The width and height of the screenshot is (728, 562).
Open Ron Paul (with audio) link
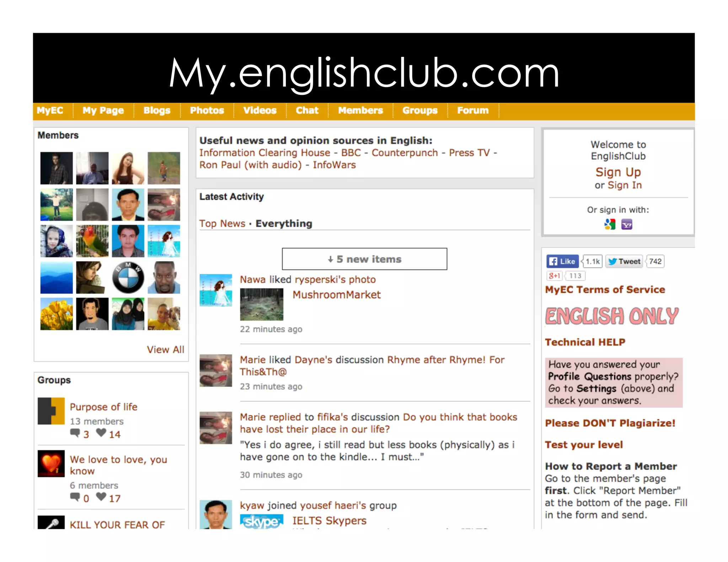[251, 165]
